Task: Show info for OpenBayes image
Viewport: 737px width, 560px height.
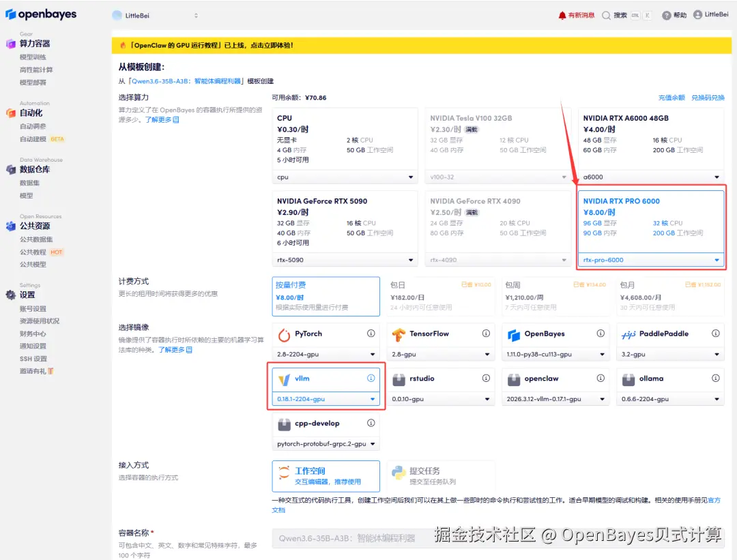Action: point(601,334)
